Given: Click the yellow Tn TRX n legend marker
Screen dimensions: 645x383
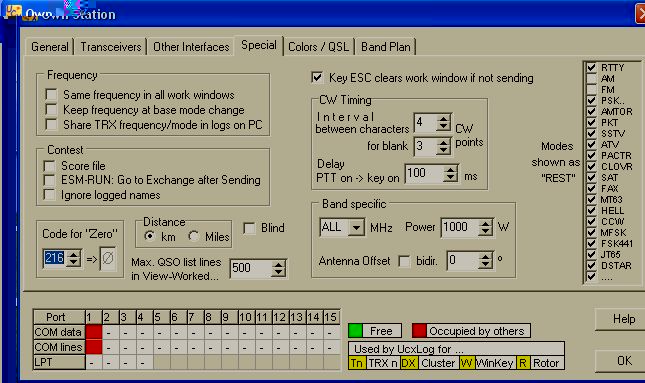Looking at the screenshot, I should [x=357, y=363].
